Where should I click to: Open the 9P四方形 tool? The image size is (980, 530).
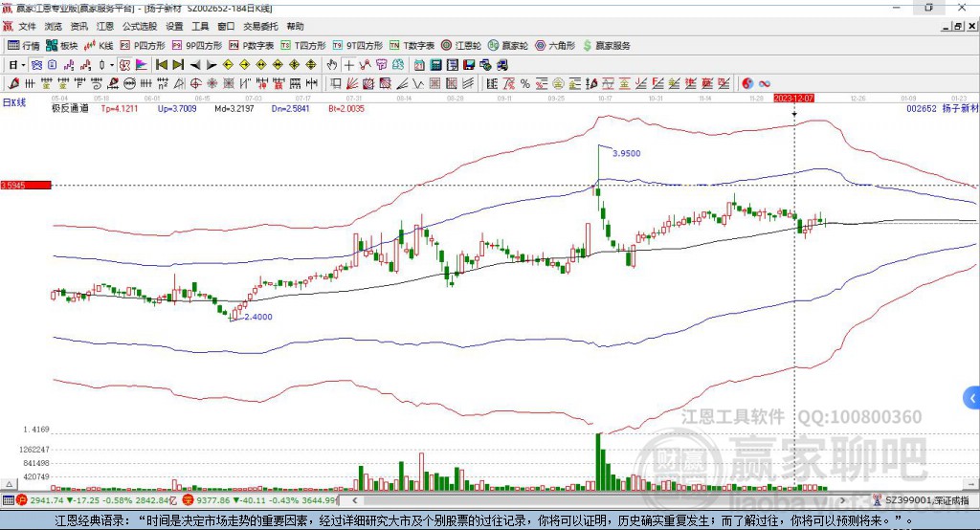(197, 46)
